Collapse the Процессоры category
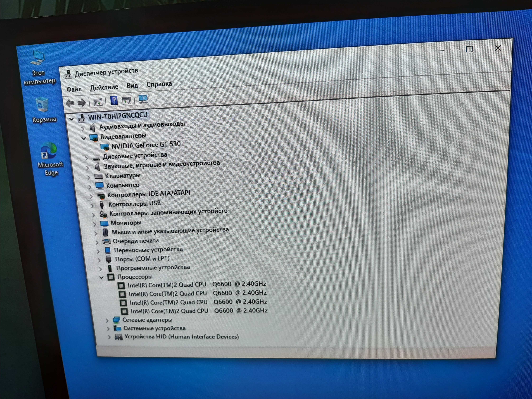 click(101, 277)
